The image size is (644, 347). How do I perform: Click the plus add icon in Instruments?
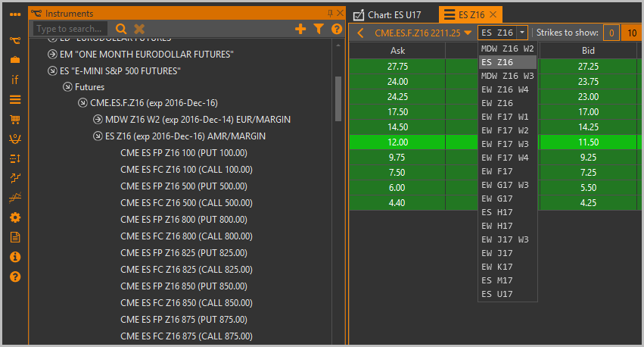pos(300,29)
